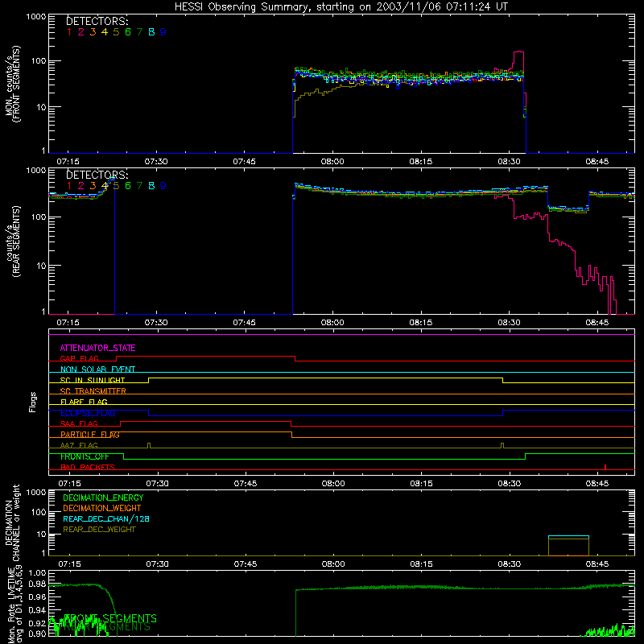Click the GAP_FLAG label

click(79, 358)
